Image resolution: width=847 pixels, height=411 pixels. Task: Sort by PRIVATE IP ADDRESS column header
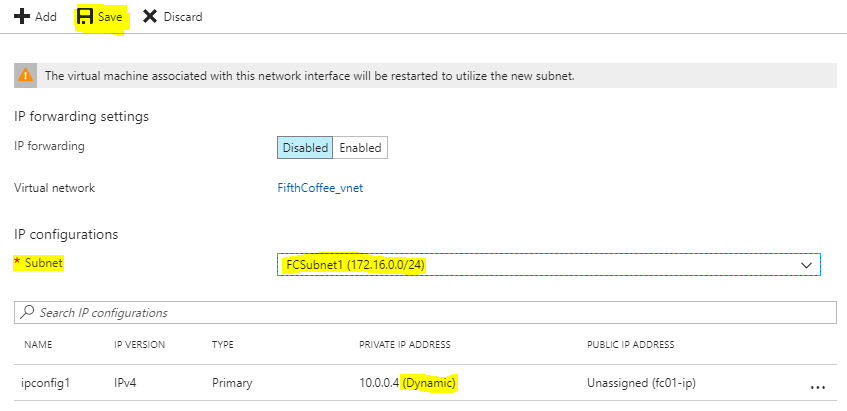pyautogui.click(x=405, y=345)
